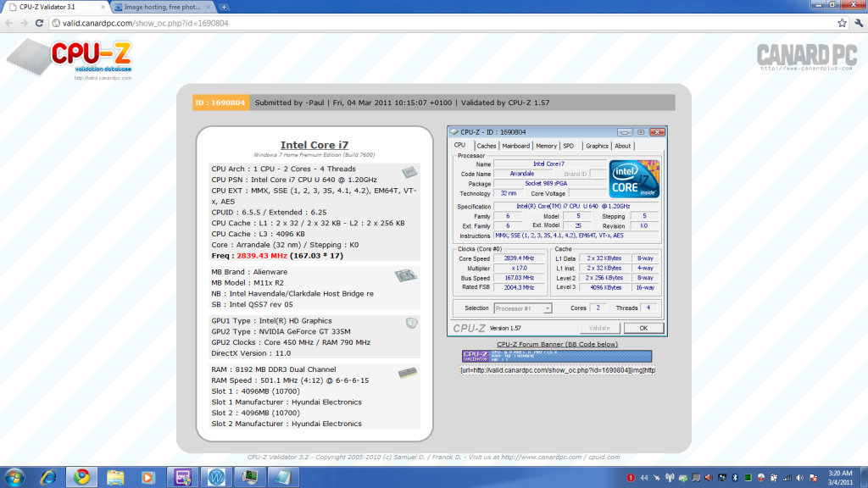Screen dimensions: 868x488
Task: Switch to the Image hosting browser tab
Action: pyautogui.click(x=163, y=7)
